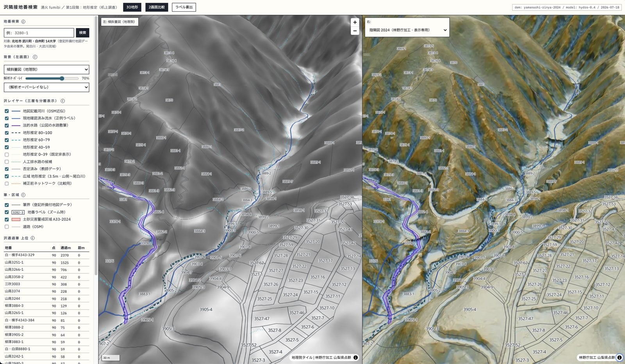This screenshot has height=364, width=625.
Task: Open 解析オーバーレイなし overlay dropdown
Action: coord(46,87)
